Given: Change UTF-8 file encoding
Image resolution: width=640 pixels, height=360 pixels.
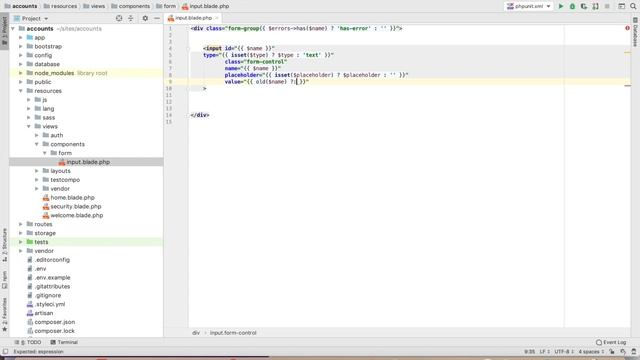Looking at the screenshot, I should 564,351.
